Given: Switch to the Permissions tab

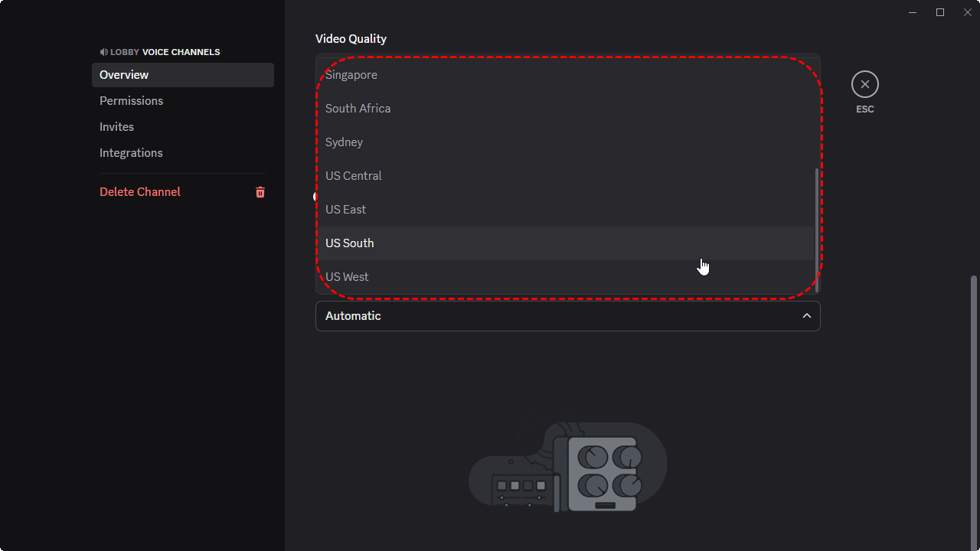Looking at the screenshot, I should click(x=131, y=101).
